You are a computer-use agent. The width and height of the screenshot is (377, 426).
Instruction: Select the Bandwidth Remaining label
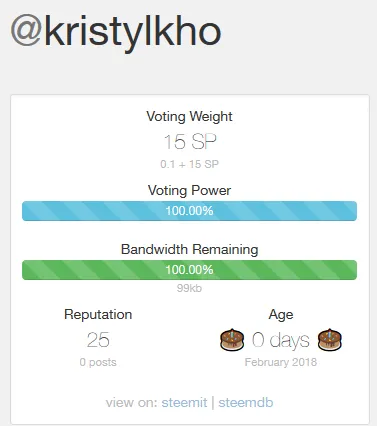click(x=189, y=249)
